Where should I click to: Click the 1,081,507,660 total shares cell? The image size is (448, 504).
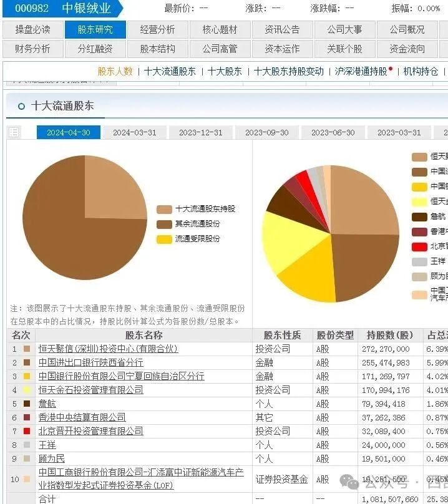(390, 499)
